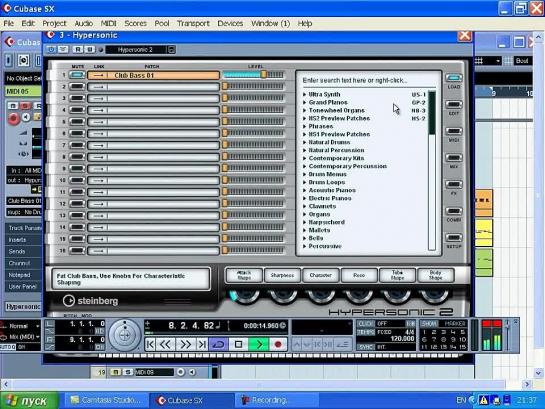Click the transport Play button

(259, 344)
